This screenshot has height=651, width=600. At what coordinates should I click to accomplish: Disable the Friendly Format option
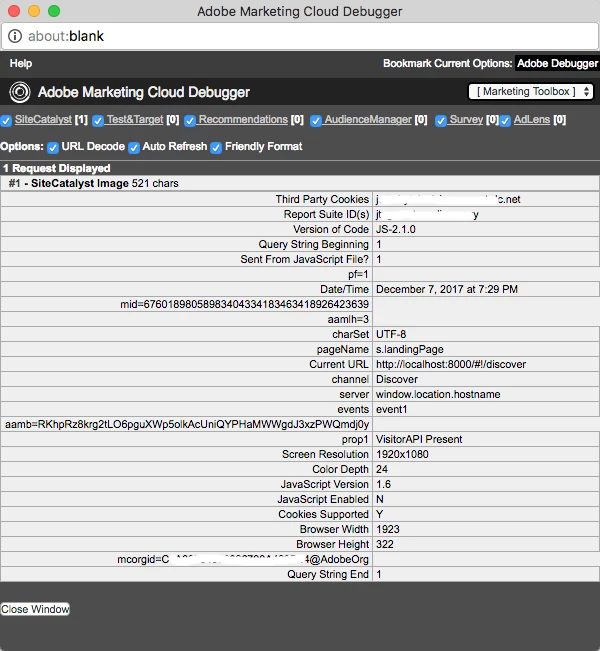216,148
